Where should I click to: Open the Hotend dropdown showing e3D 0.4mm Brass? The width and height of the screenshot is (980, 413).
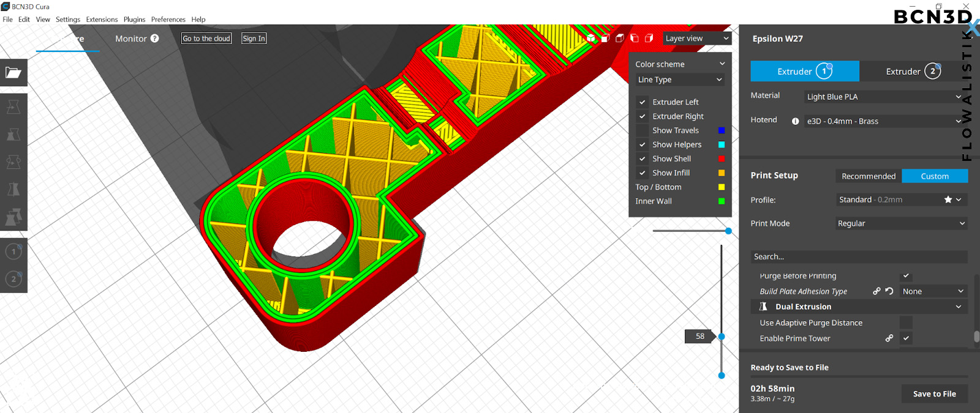coord(884,121)
